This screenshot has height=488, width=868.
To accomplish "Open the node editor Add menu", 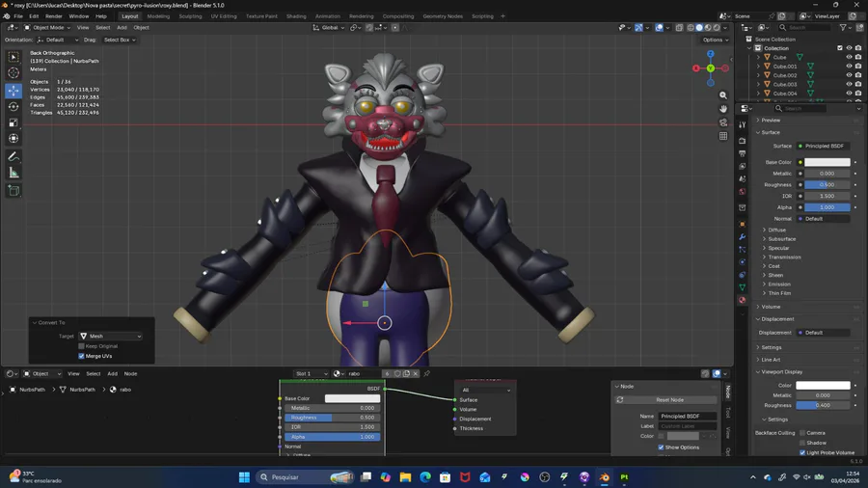I will pyautogui.click(x=112, y=373).
